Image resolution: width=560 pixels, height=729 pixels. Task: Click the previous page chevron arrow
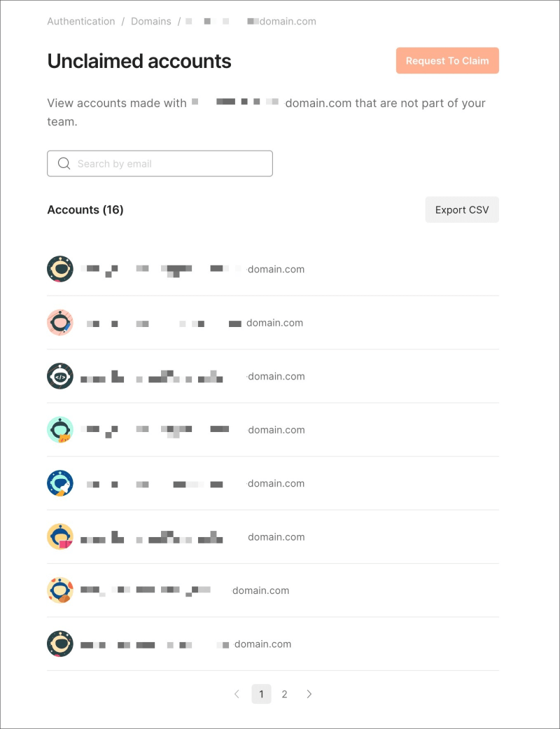point(237,694)
